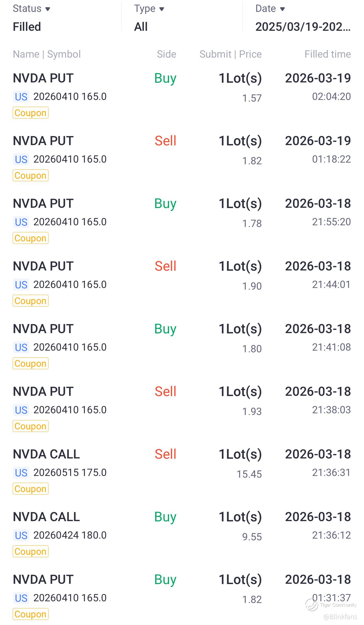Click the Submit | Price column header
Viewport: 364px width, 625px height.
click(230, 54)
